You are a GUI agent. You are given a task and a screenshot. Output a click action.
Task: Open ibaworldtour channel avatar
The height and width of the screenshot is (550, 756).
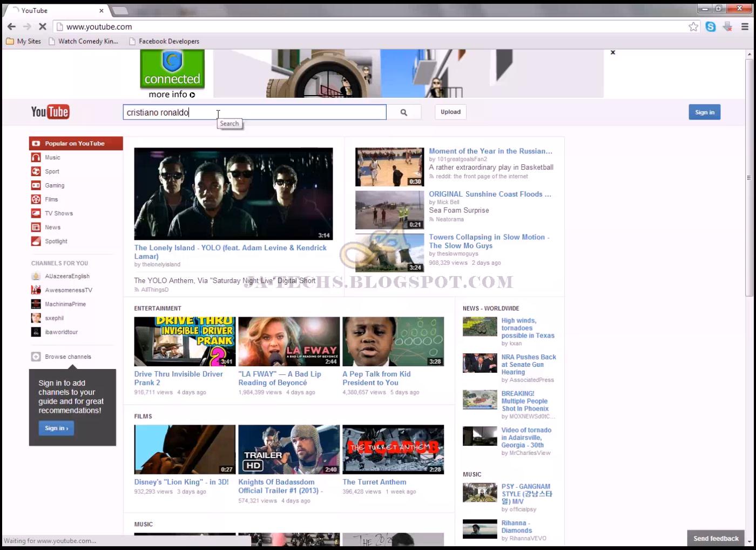(x=36, y=332)
